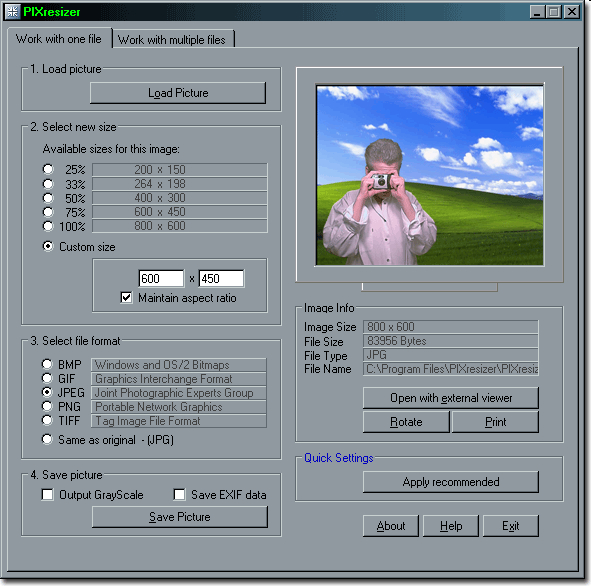Viewport: 591px width, 586px height.
Task: Choose PNG as the file format
Action: [x=47, y=406]
